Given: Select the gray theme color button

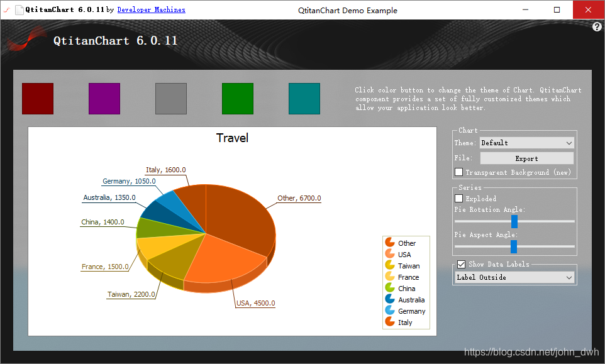Looking at the screenshot, I should tap(171, 99).
